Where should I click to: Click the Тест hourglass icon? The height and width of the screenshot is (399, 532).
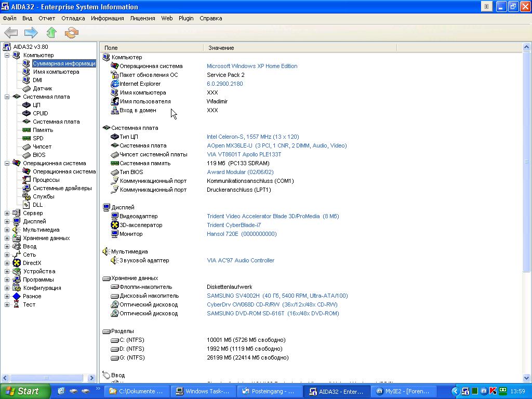[x=16, y=304]
